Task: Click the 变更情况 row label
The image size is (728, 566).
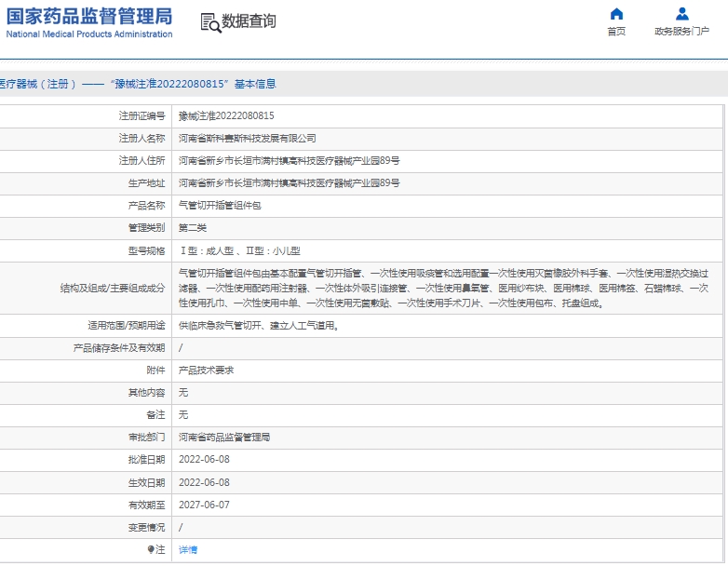Action: click(146, 528)
